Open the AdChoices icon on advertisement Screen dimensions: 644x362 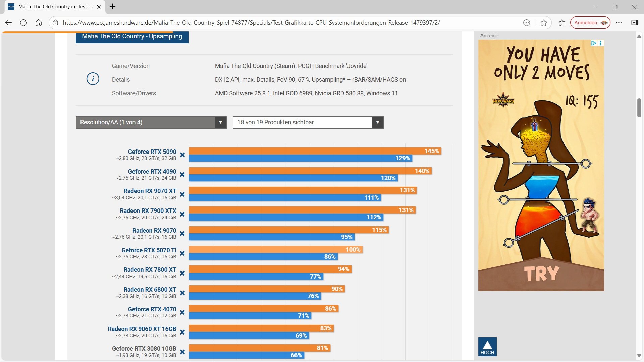593,43
